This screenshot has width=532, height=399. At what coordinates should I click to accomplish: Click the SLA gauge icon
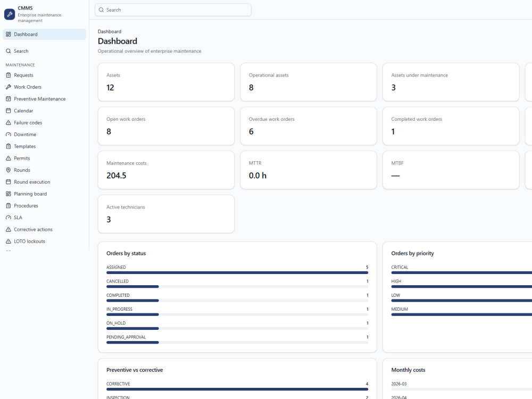coord(9,218)
